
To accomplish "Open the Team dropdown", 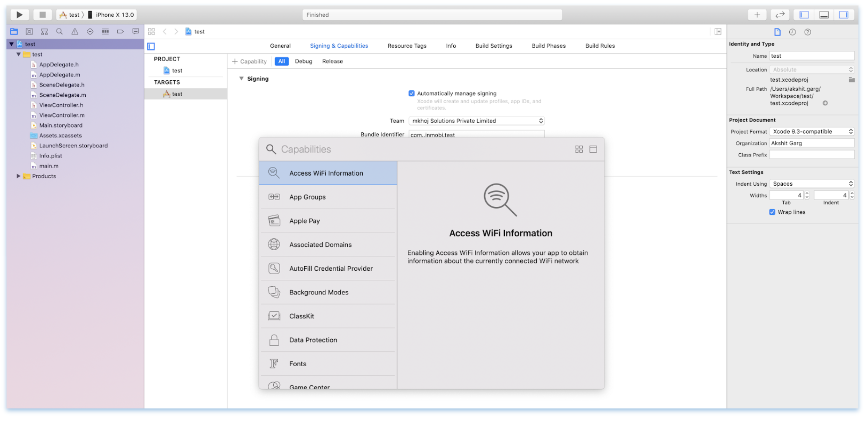I will click(477, 121).
